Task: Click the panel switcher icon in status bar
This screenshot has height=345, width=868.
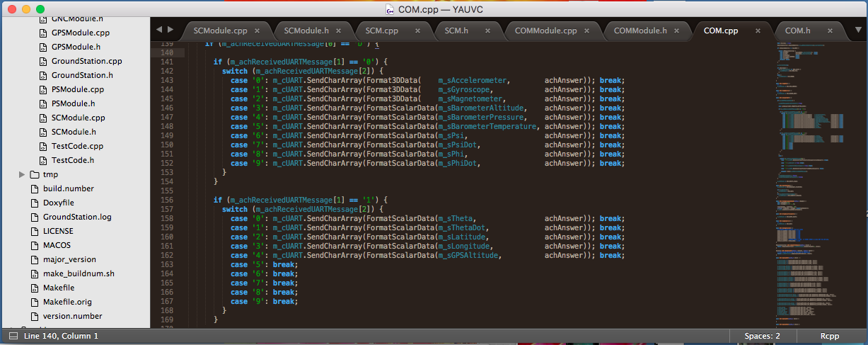Action: point(13,336)
